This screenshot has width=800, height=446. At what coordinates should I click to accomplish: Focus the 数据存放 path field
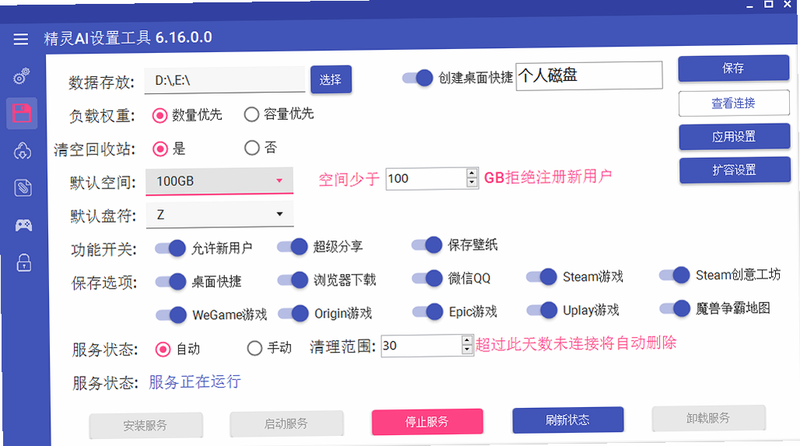click(224, 80)
